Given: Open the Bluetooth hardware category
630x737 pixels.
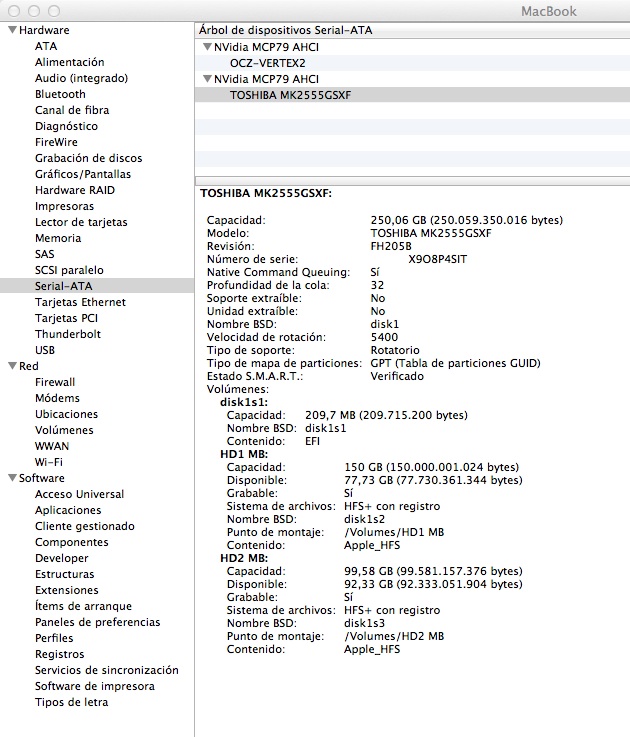Looking at the screenshot, I should pos(60,94).
